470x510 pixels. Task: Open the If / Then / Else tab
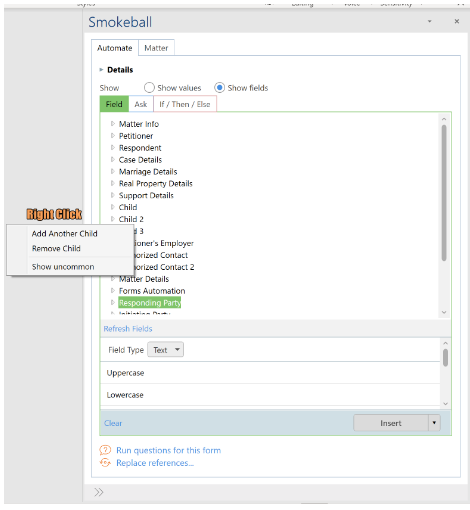pyautogui.click(x=185, y=104)
